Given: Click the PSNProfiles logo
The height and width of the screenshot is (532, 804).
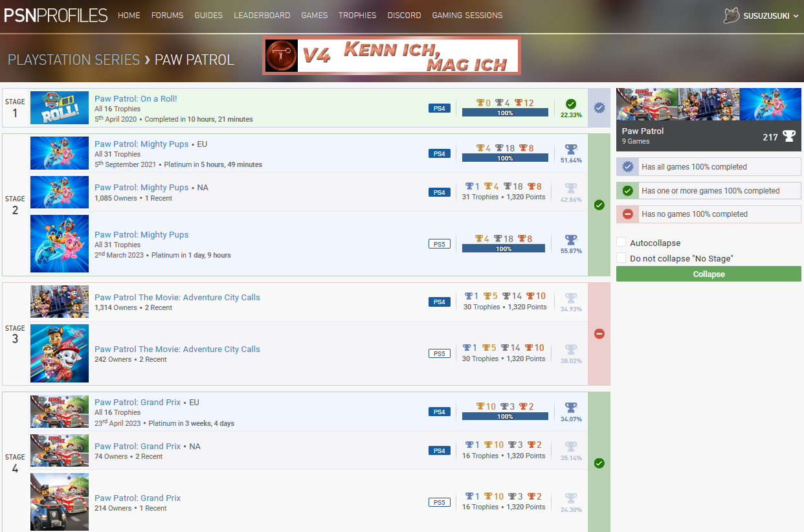Looking at the screenshot, I should coord(56,16).
